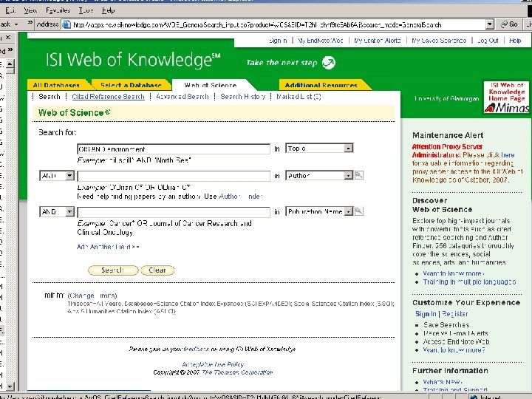Close the left side panel with X
532x399 pixels.
pyautogui.click(x=8, y=38)
